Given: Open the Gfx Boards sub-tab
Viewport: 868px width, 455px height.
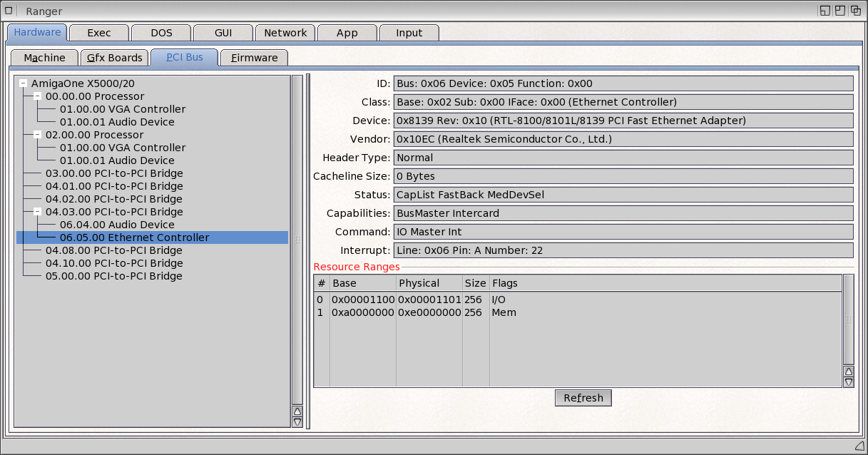Looking at the screenshot, I should (x=115, y=58).
